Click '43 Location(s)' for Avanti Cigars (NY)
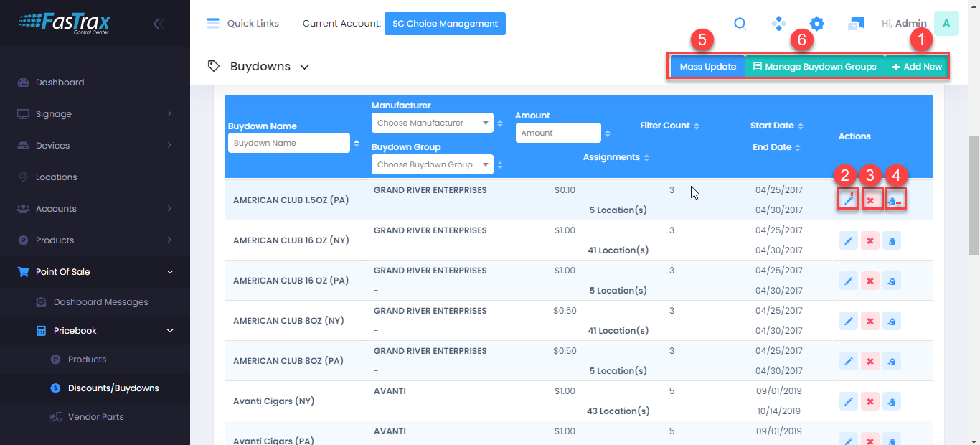 click(x=618, y=411)
